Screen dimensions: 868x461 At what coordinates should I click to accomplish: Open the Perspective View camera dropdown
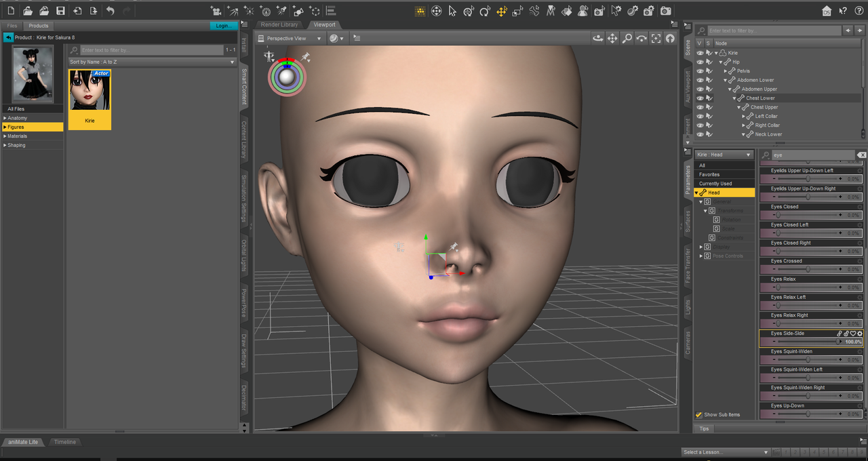click(x=290, y=39)
